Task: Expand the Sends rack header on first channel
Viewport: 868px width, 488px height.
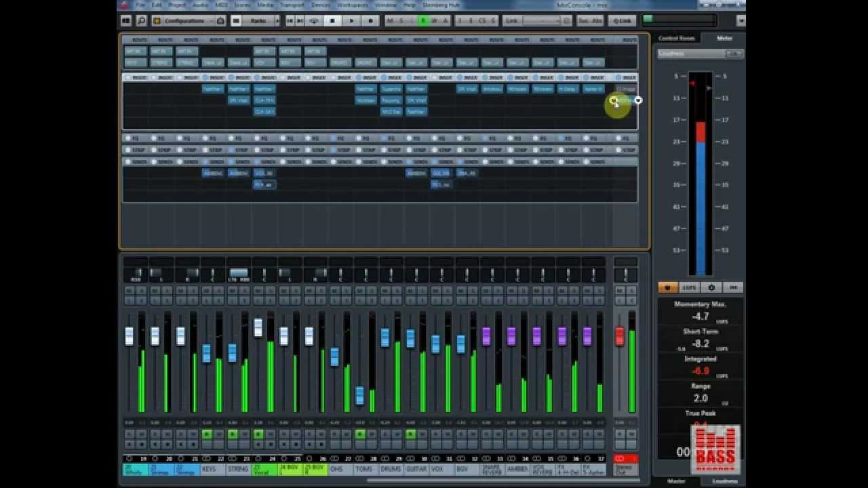Action: 136,162
